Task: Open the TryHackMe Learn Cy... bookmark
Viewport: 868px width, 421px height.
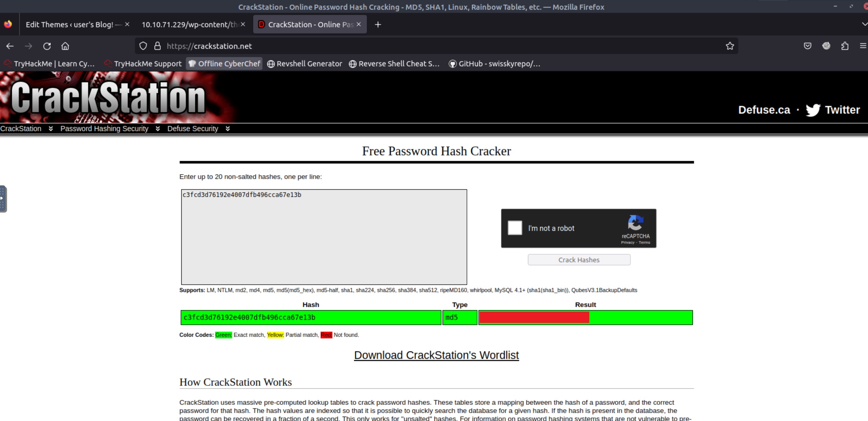Action: (x=49, y=64)
